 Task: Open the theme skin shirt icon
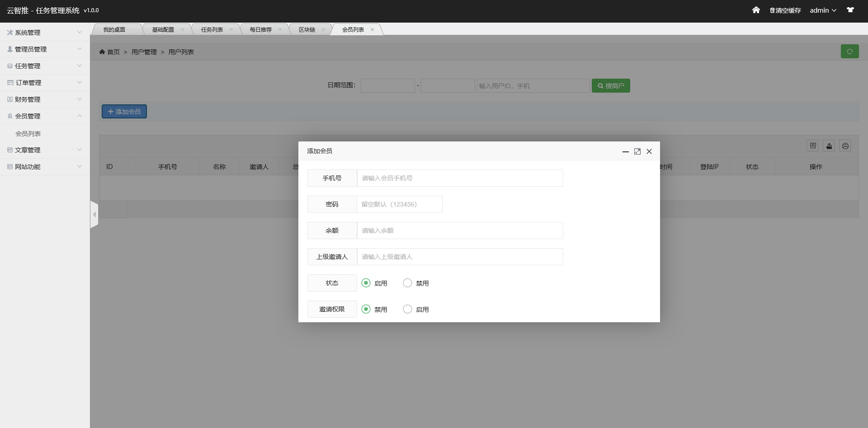850,10
